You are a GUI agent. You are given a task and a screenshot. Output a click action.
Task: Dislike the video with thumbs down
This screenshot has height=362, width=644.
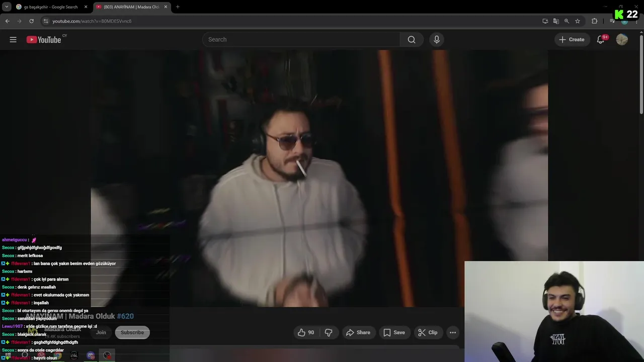pyautogui.click(x=329, y=332)
